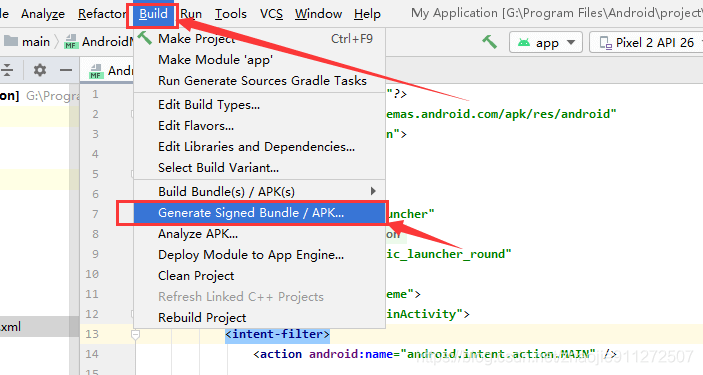Open the Refactor menu
The height and width of the screenshot is (375, 703).
click(102, 14)
